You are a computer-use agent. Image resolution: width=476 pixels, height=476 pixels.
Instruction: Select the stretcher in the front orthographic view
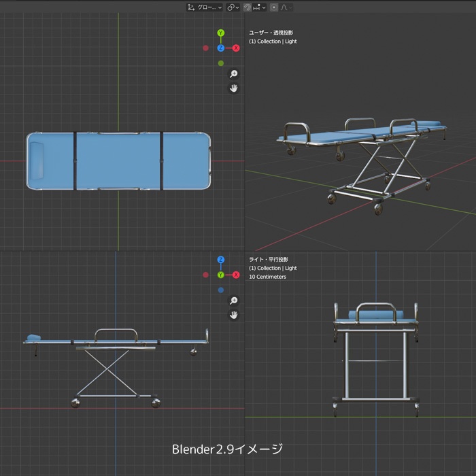[x=376, y=360]
